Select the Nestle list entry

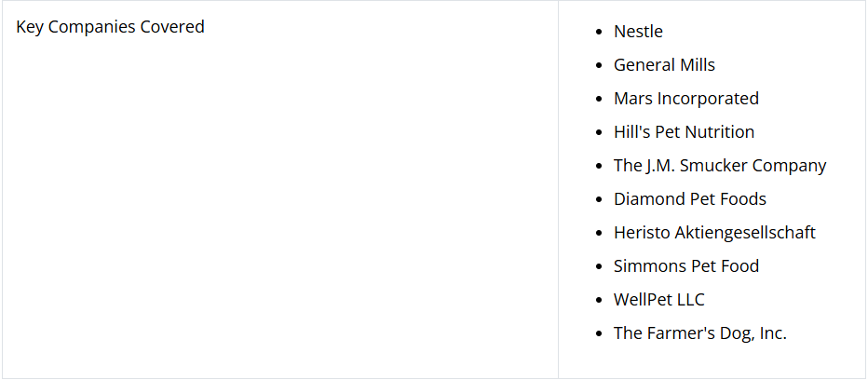tap(638, 31)
